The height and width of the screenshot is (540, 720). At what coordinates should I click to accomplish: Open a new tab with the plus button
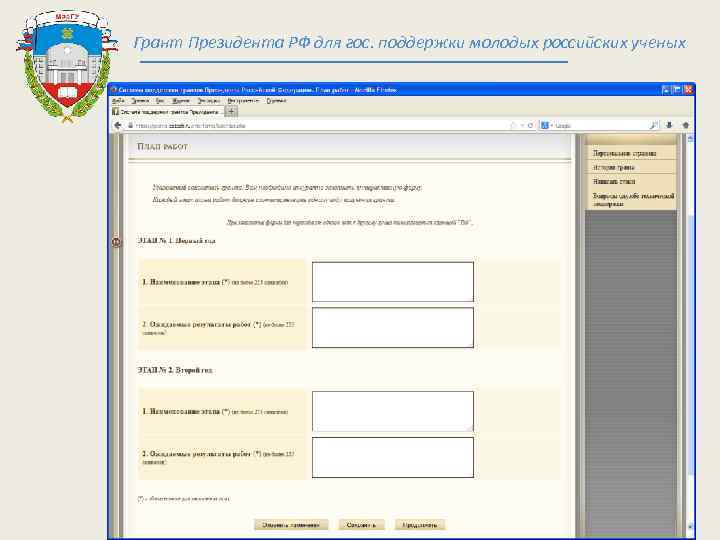[x=231, y=111]
